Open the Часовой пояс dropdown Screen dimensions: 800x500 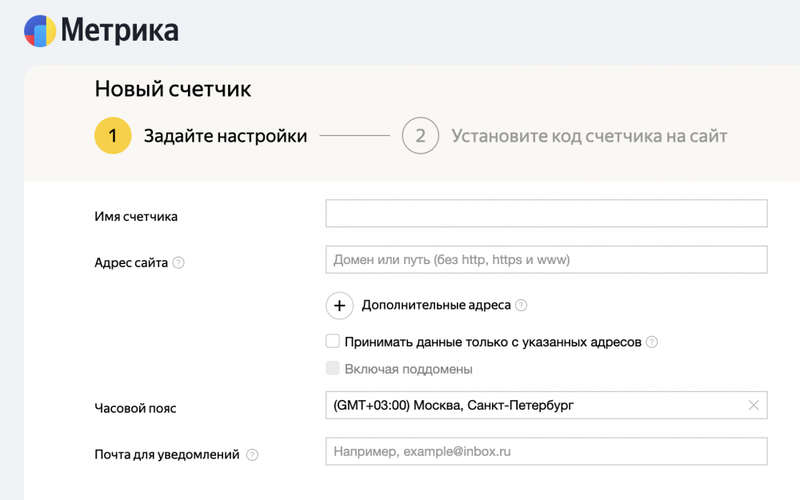(546, 405)
